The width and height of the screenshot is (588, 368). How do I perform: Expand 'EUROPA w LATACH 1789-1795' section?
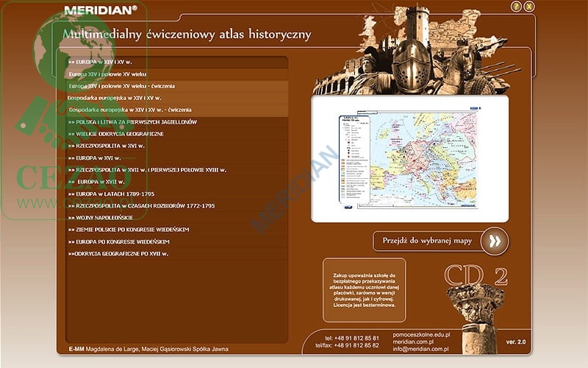111,194
